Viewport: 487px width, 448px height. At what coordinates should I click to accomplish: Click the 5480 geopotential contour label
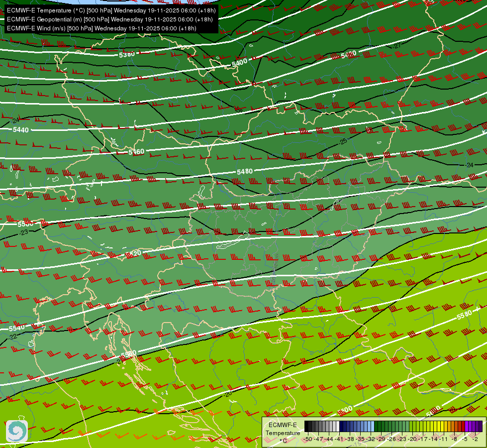[x=245, y=172]
